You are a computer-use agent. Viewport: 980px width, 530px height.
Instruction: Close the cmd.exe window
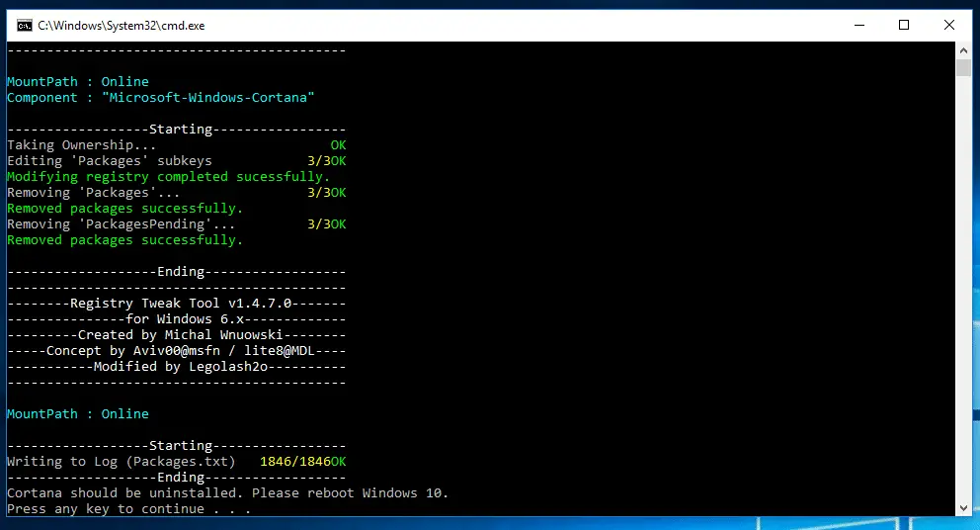[948, 25]
